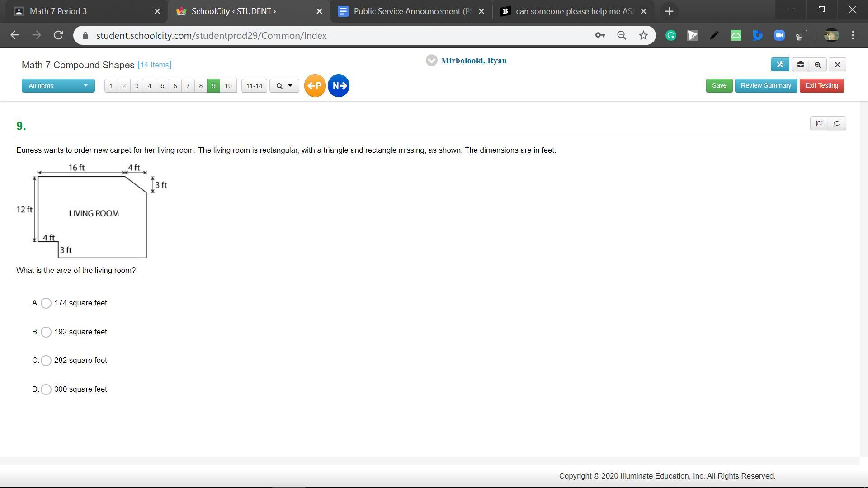Click the blue tools wrench icon
This screenshot has height=488, width=868.
780,65
